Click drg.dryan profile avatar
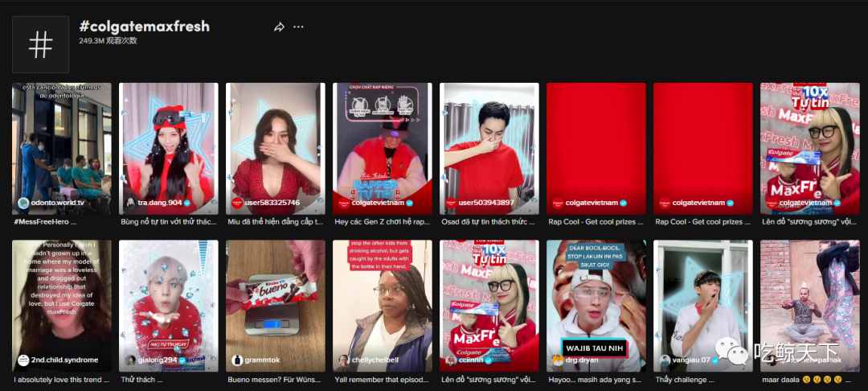Screen dimensions: 868x391 [x=558, y=360]
